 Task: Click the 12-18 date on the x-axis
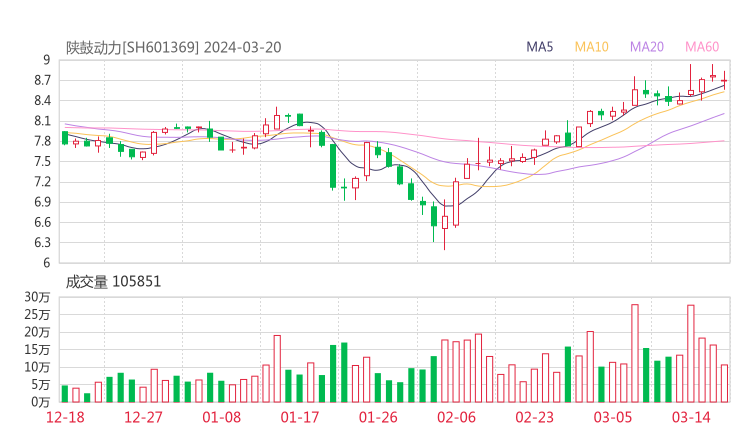(x=65, y=417)
